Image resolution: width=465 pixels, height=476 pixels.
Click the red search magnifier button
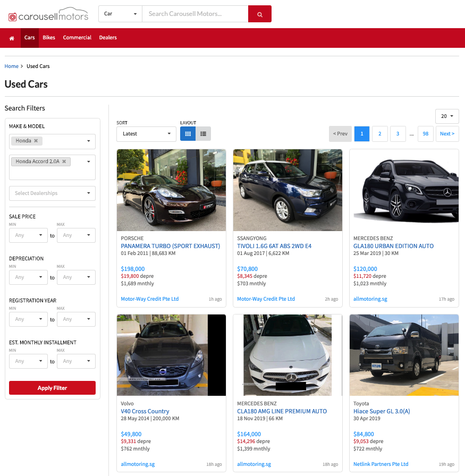260,14
